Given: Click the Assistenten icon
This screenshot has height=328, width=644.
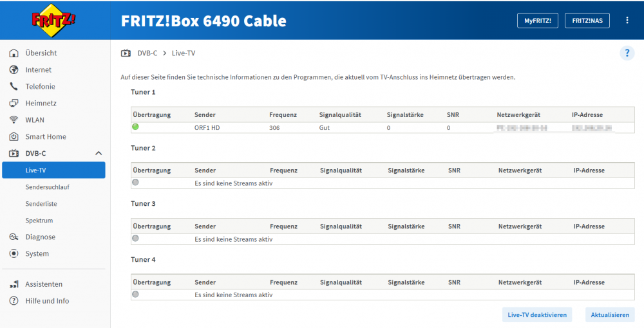Looking at the screenshot, I should pyautogui.click(x=14, y=284).
